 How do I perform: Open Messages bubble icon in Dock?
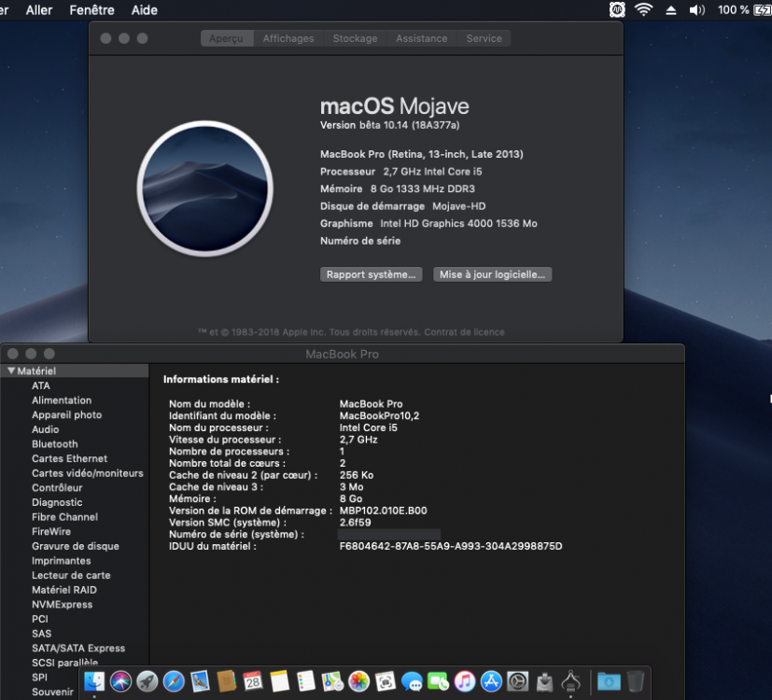click(412, 681)
